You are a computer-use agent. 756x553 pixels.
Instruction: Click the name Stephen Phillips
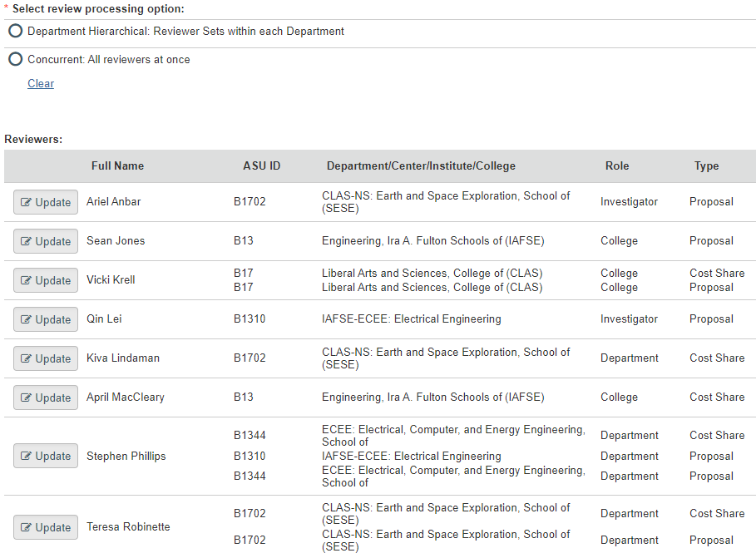tap(126, 456)
